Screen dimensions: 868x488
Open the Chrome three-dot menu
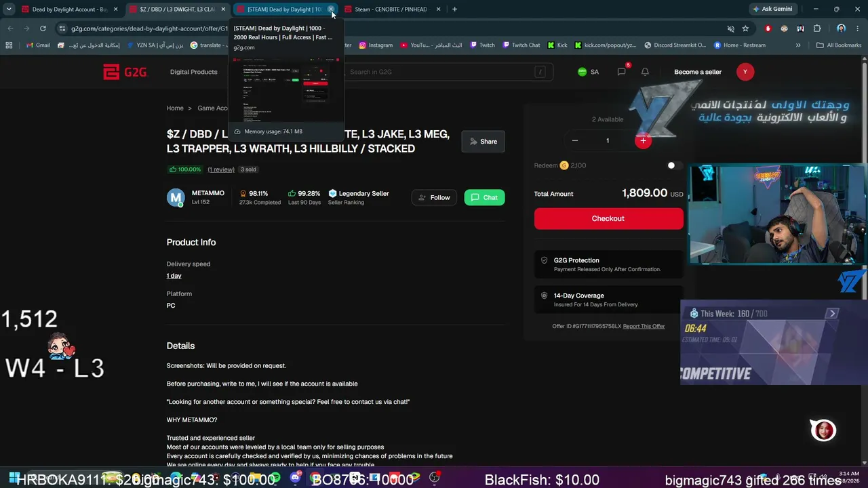pyautogui.click(x=858, y=28)
